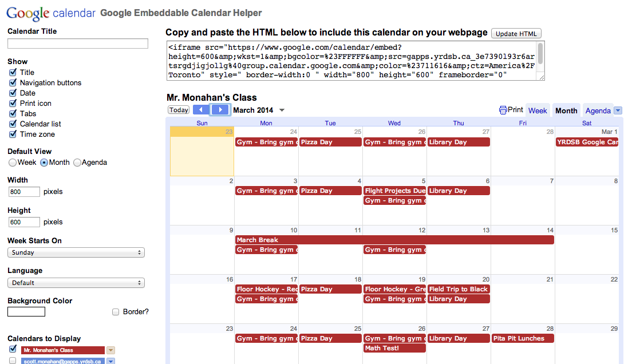Enable the Border checkbox
This screenshot has width=640, height=364.
pyautogui.click(x=116, y=312)
